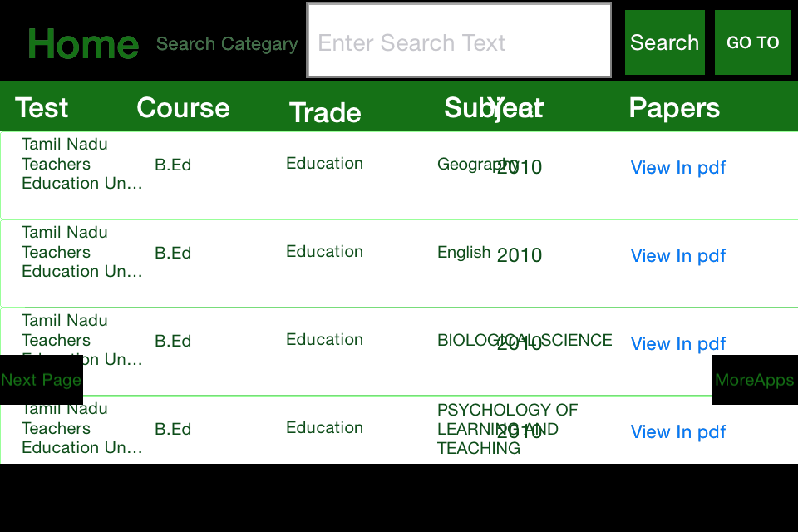The height and width of the screenshot is (532, 798).
Task: Select Psychology of Learning and Teaching subject
Action: tap(507, 429)
